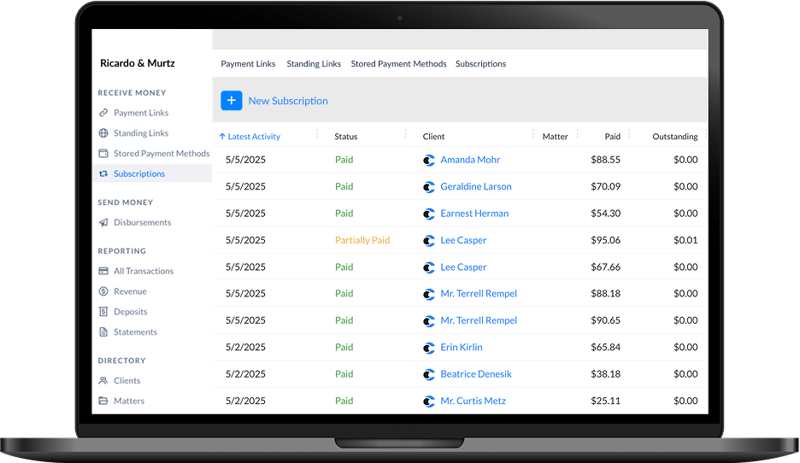Click the document icon beside Statements
Viewport: 800px width, 463px height.
(x=104, y=332)
